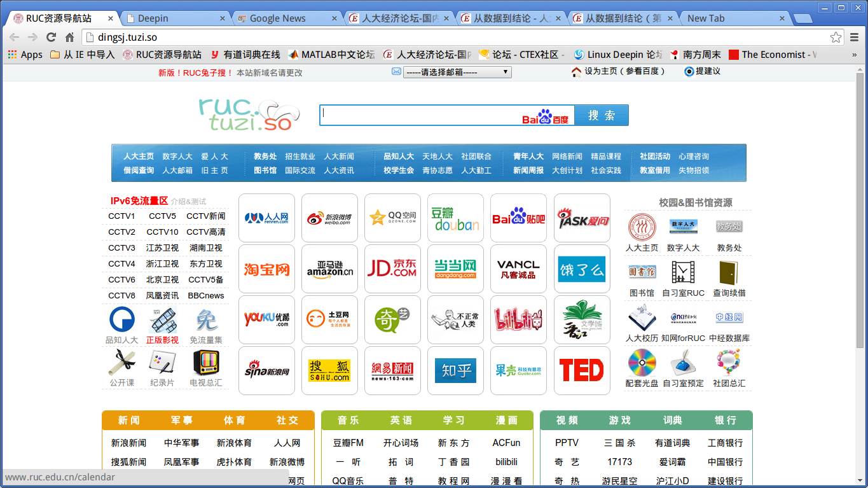The height and width of the screenshot is (488, 868).
Task: Close the Google News tab
Action: [x=334, y=18]
